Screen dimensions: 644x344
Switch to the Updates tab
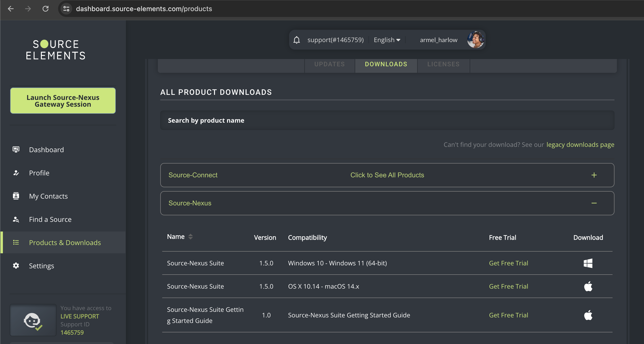[329, 64]
